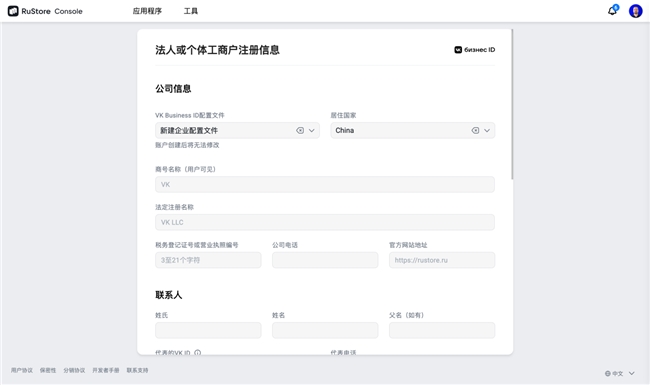Focus the 姓氏 input field
This screenshot has height=385, width=650.
coord(208,330)
